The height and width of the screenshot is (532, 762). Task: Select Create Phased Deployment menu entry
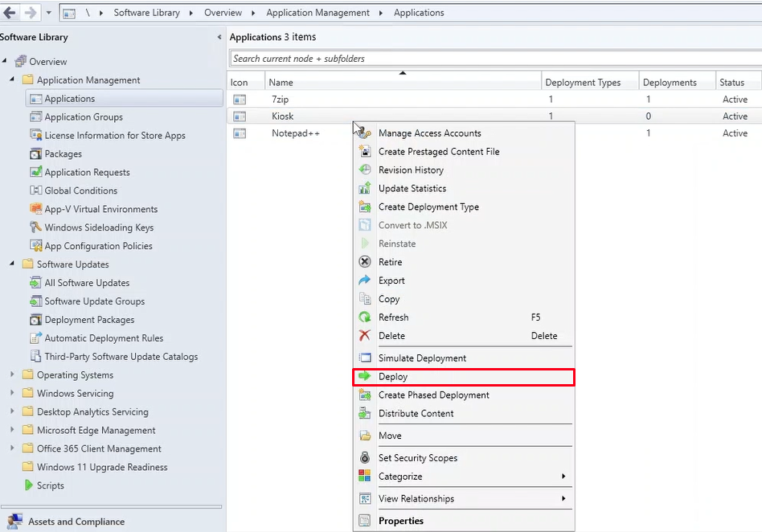click(433, 395)
